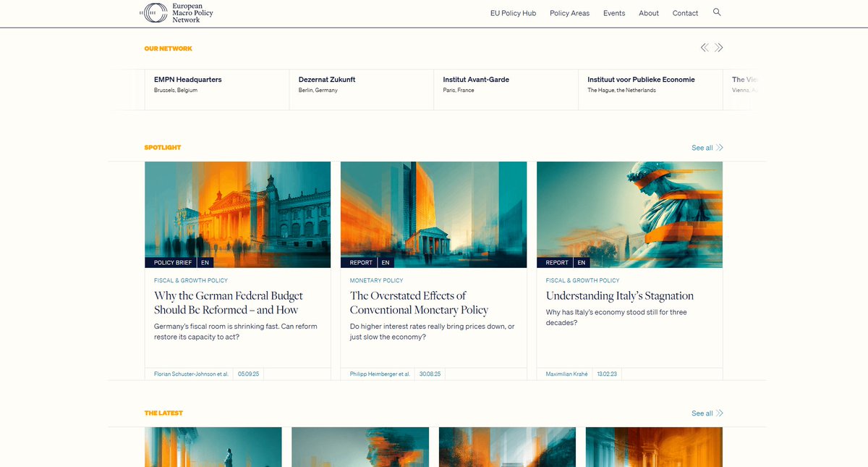Click the 'Paris, France' location text
868x467 pixels.
click(x=459, y=91)
